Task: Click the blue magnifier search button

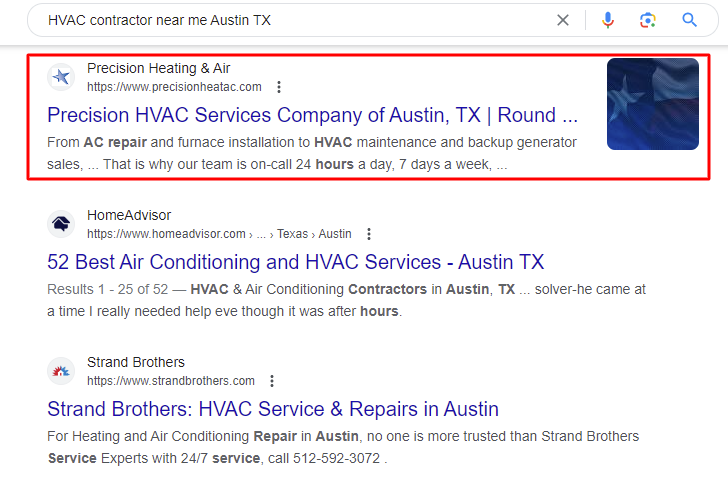Action: (x=689, y=20)
